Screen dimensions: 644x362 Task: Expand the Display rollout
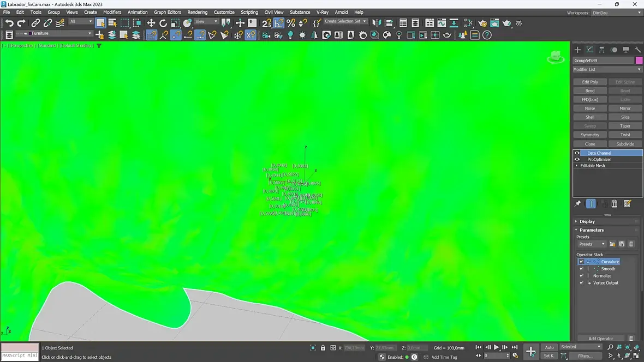[x=587, y=221]
